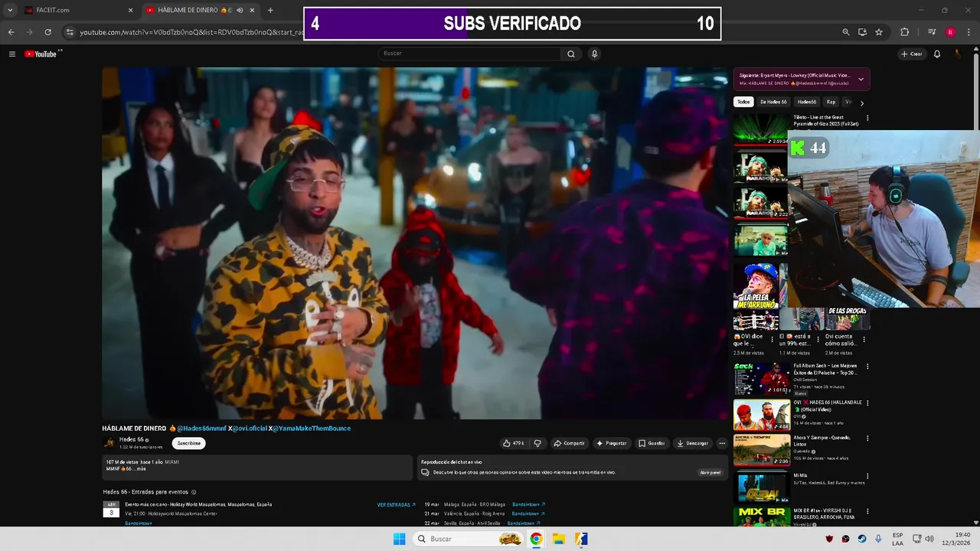Screen dimensions: 980x551
Task: Select the Hades66 filter chip
Action: coord(807,102)
